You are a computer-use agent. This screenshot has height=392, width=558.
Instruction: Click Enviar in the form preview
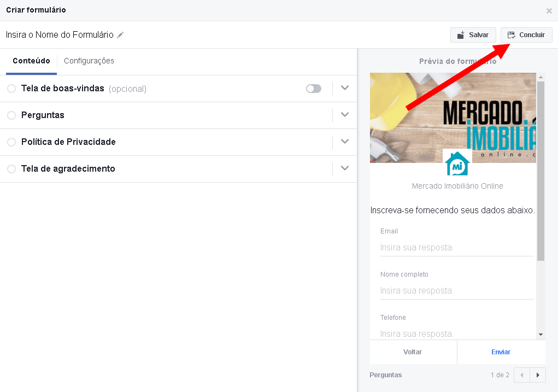pos(501,352)
